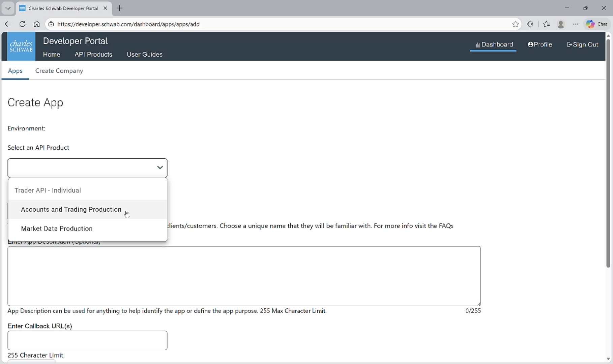
Task: Open the browser extensions icon
Action: pyautogui.click(x=530, y=24)
